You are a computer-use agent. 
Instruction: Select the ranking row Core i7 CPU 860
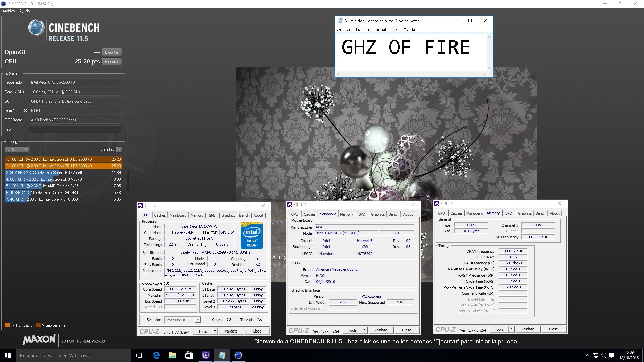tap(63, 199)
